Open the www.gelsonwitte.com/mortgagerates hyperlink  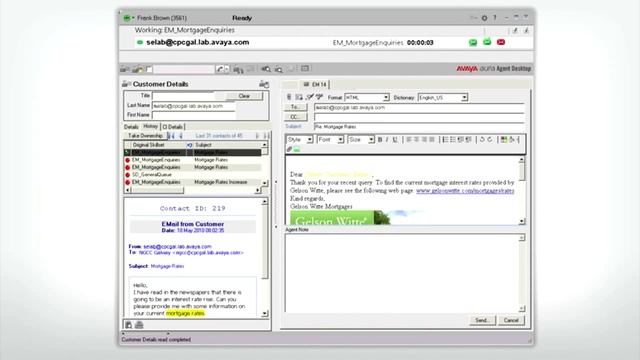coord(465,191)
